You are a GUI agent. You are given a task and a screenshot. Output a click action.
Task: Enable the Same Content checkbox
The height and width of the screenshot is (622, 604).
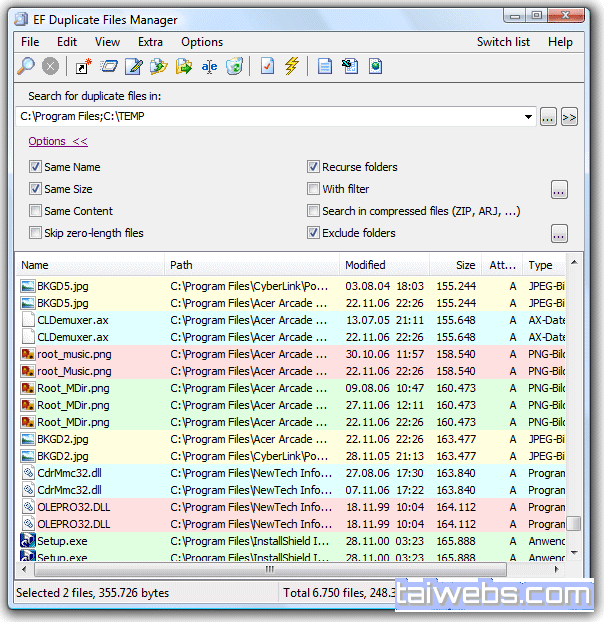tap(36, 211)
